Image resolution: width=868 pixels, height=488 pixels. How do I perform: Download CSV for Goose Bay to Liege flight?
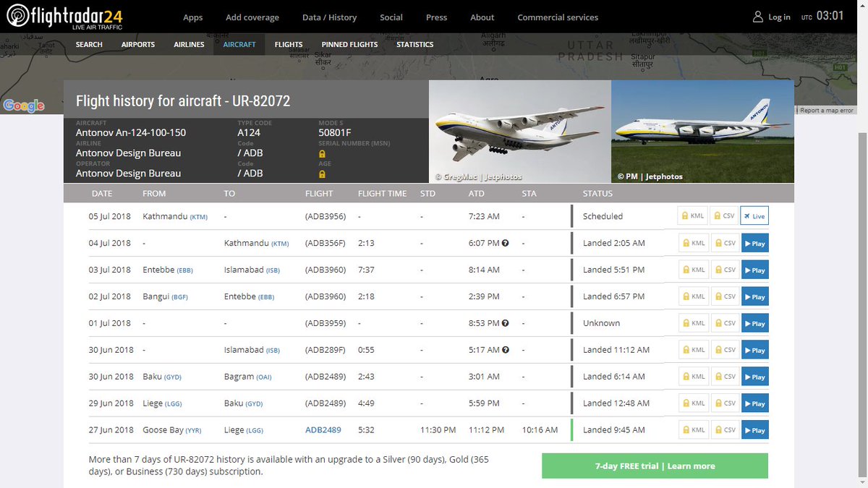[x=724, y=430]
